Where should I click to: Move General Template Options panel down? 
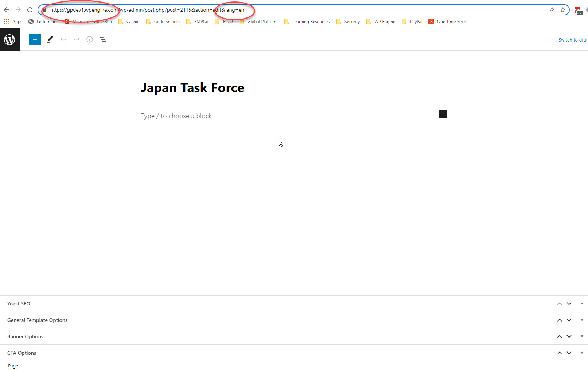click(569, 320)
